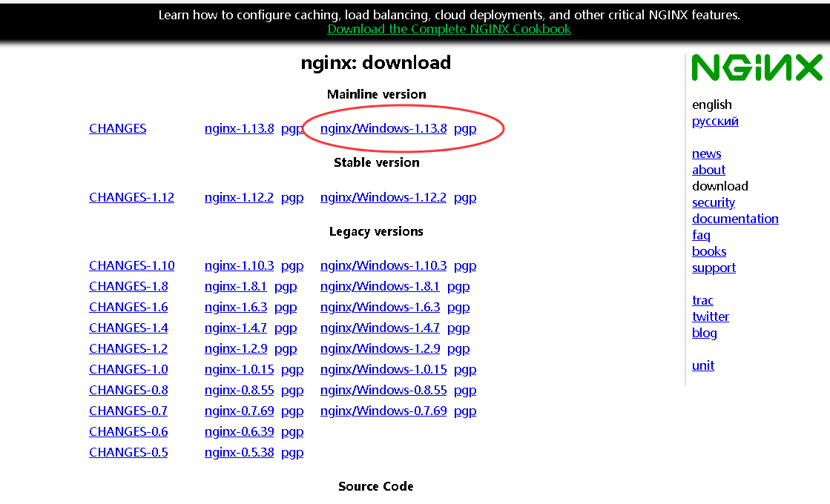
Task: Open pgp signature for nginx/Windows-1.13.8
Action: click(465, 129)
